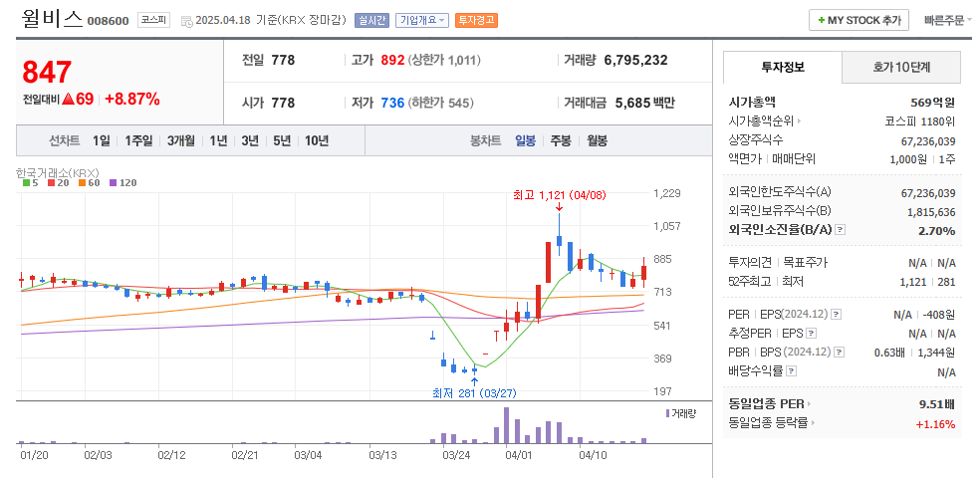This screenshot has width=980, height=478.
Task: Click the 거래대금 value 5,685 백만
Action: [645, 103]
